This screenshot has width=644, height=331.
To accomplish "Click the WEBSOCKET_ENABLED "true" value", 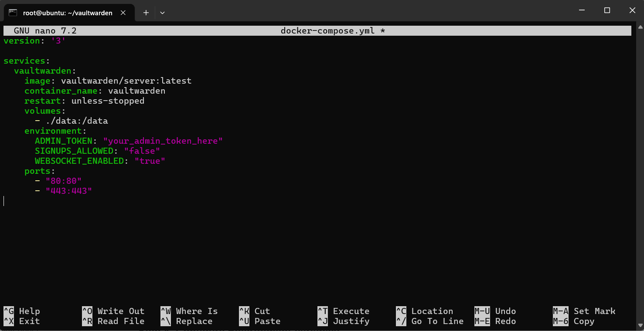I will click(x=150, y=161).
